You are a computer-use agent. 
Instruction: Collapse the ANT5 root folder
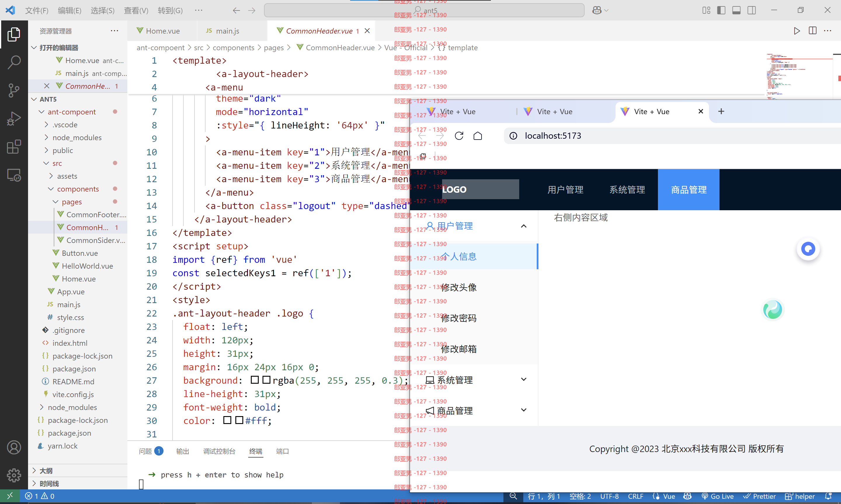pyautogui.click(x=34, y=99)
